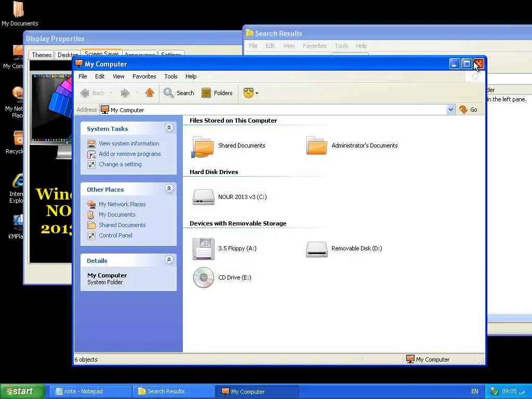Select the 3.5 Floppy (A:) drive icon
Image resolution: width=532 pixels, height=399 pixels.
(203, 249)
